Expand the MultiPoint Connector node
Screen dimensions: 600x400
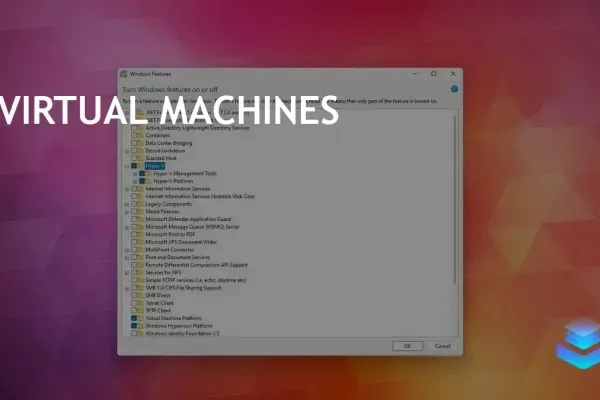click(127, 250)
